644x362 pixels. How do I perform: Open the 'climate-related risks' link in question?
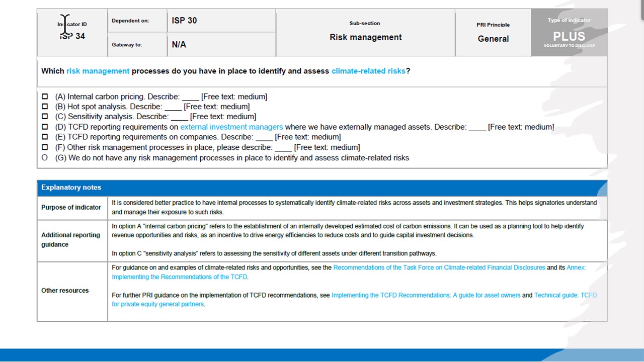(x=368, y=71)
